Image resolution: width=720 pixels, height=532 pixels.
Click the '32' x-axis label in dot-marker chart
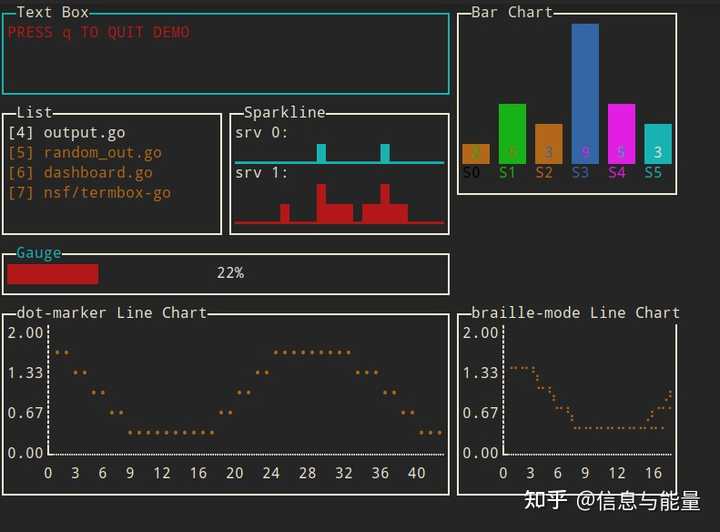tap(343, 473)
